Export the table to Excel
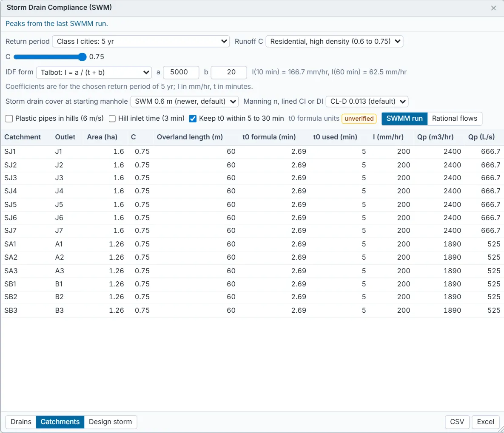Image resolution: width=504 pixels, height=433 pixels. tap(485, 422)
